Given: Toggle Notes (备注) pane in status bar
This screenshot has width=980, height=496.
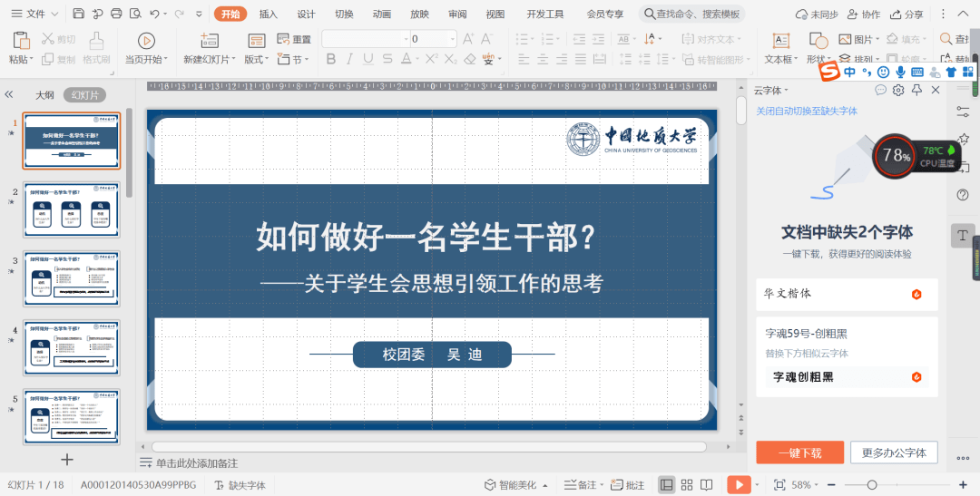Looking at the screenshot, I should (x=583, y=485).
